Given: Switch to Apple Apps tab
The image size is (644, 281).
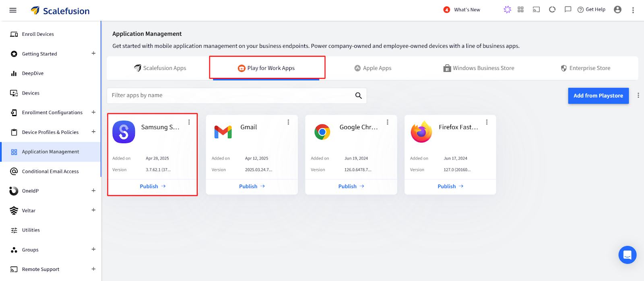Looking at the screenshot, I should (373, 68).
